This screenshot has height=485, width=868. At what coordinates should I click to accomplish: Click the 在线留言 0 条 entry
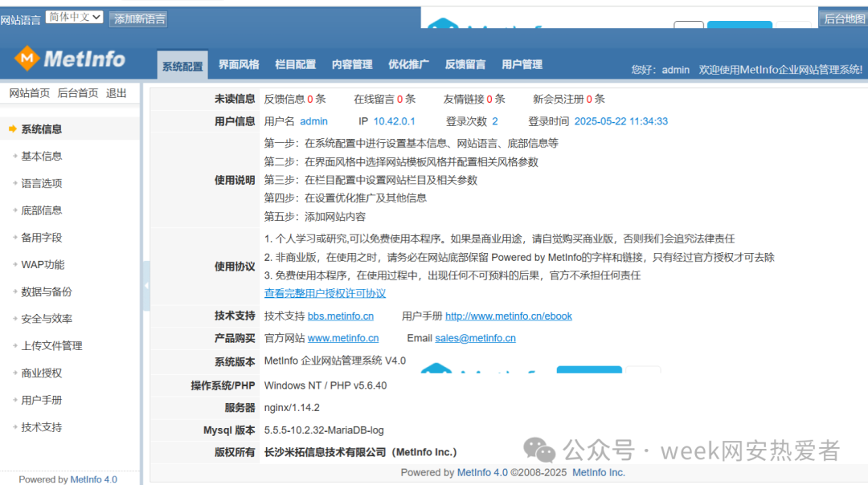[385, 100]
